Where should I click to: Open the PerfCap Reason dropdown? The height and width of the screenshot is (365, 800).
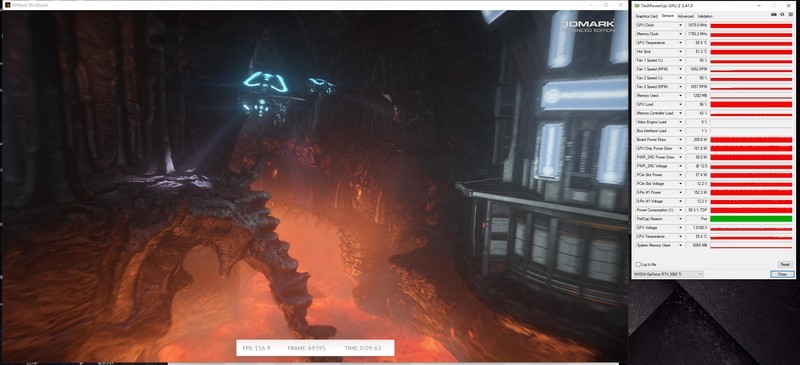[680, 219]
